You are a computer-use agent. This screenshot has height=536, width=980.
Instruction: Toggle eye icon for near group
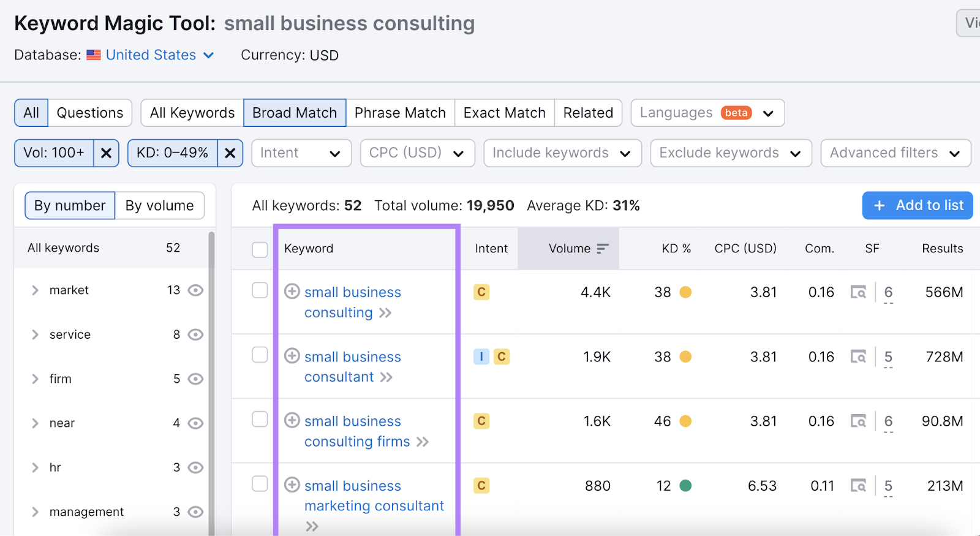(x=195, y=423)
